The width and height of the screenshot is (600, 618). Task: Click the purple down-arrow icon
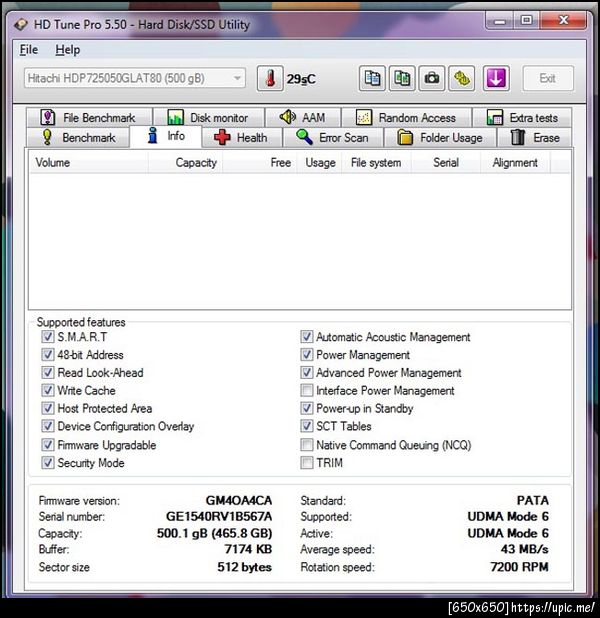pos(496,78)
